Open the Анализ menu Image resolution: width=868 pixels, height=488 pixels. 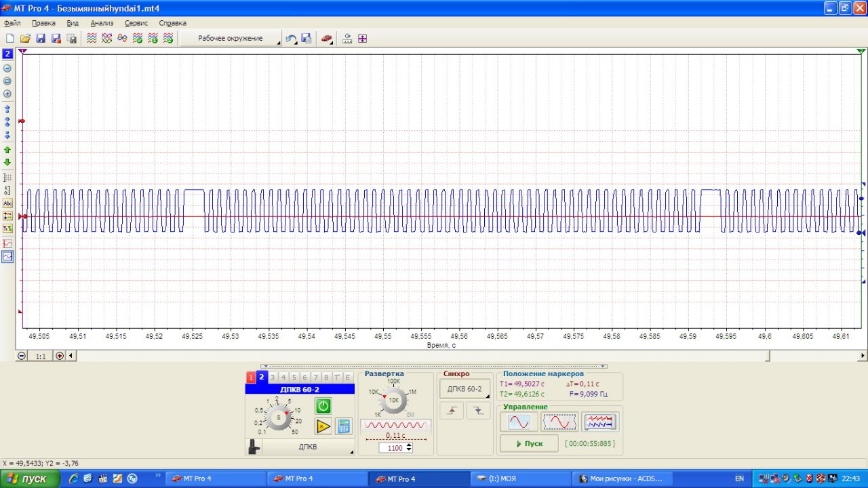(102, 23)
